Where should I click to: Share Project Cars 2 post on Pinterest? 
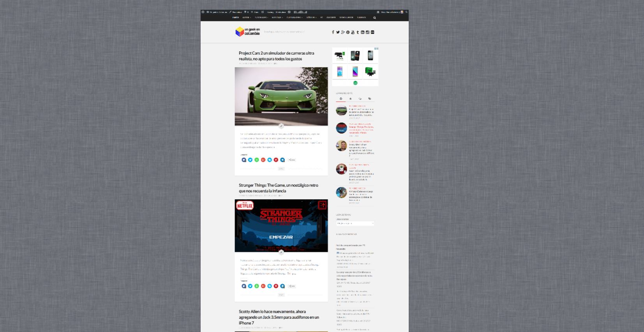click(276, 160)
